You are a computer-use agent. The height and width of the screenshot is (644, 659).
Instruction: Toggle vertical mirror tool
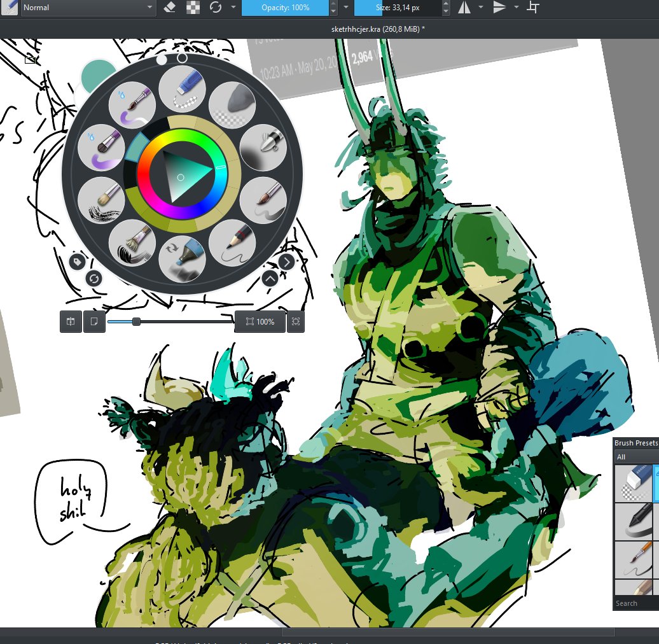499,7
